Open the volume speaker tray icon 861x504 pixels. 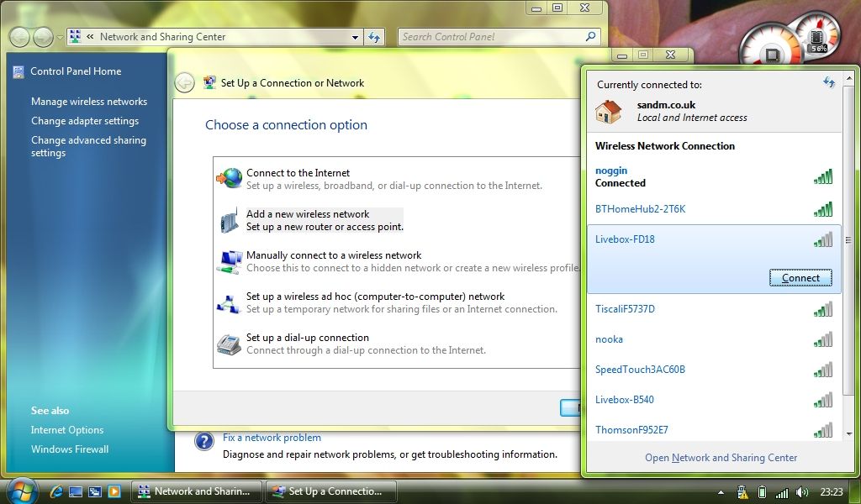802,492
